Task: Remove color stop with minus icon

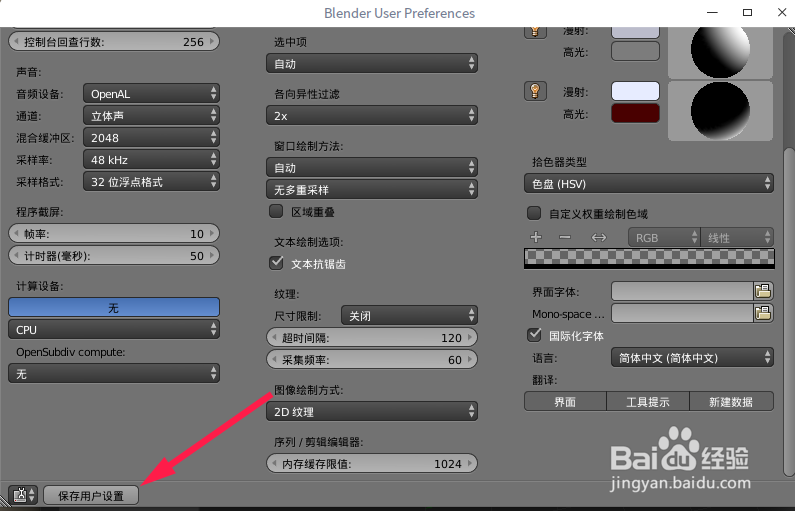Action: (565, 237)
